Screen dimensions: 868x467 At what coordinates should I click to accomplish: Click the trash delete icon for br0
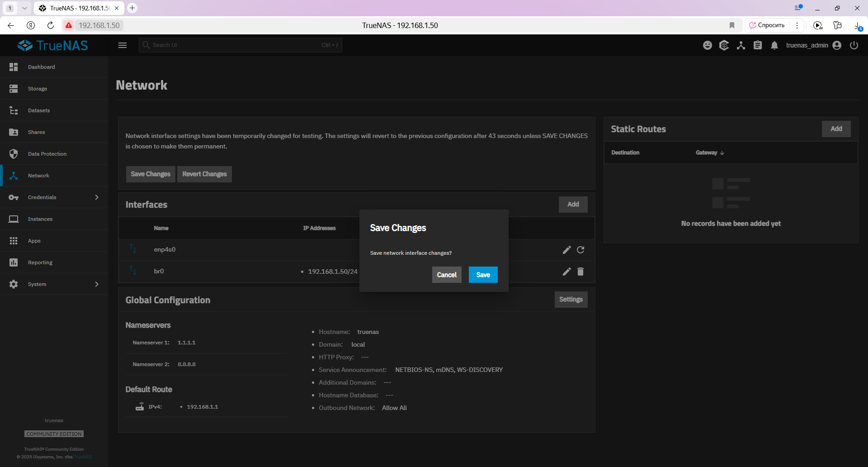[580, 272]
